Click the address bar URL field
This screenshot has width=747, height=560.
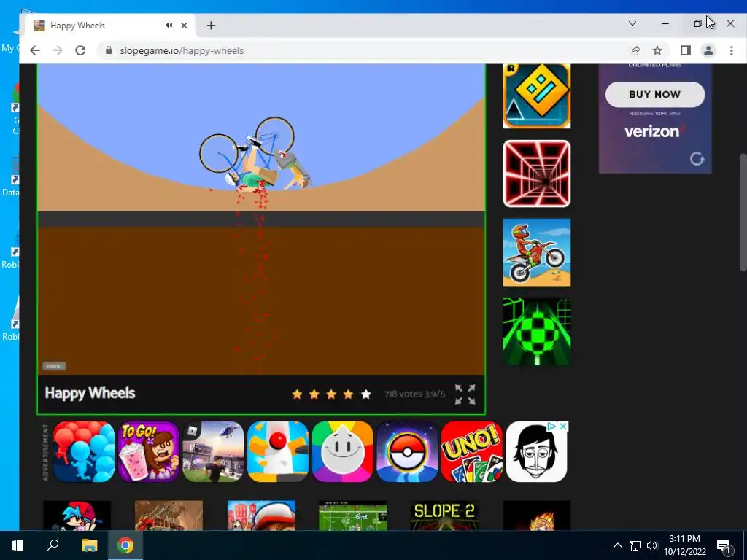point(362,50)
